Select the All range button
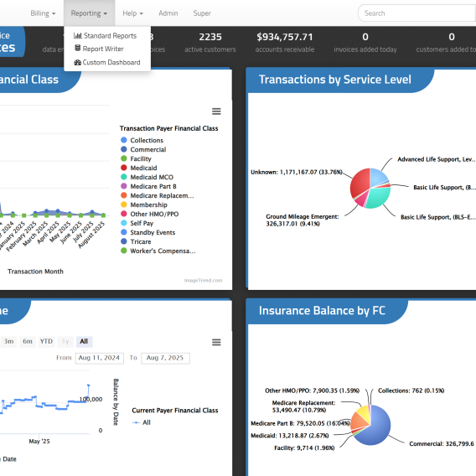This screenshot has width=476, height=476. coord(84,342)
